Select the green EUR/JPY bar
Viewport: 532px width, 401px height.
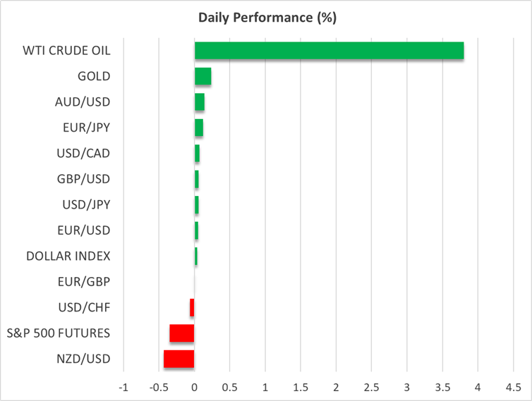click(198, 128)
